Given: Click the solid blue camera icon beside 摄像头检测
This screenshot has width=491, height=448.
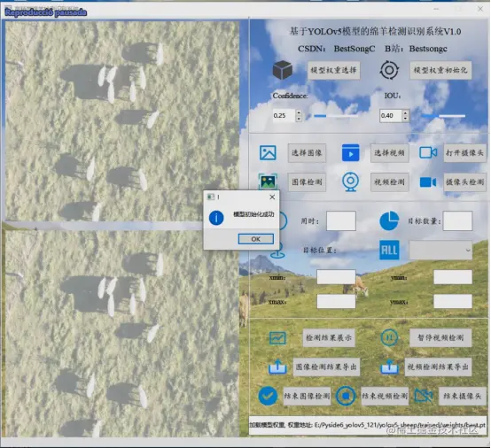Looking at the screenshot, I should pyautogui.click(x=428, y=182).
